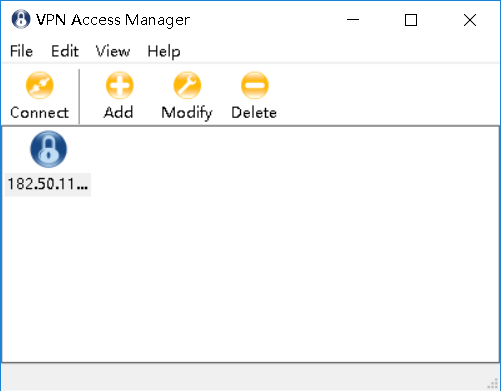501x391 pixels.
Task: Click the VPN Access Manager title bar icon
Action: [21, 19]
